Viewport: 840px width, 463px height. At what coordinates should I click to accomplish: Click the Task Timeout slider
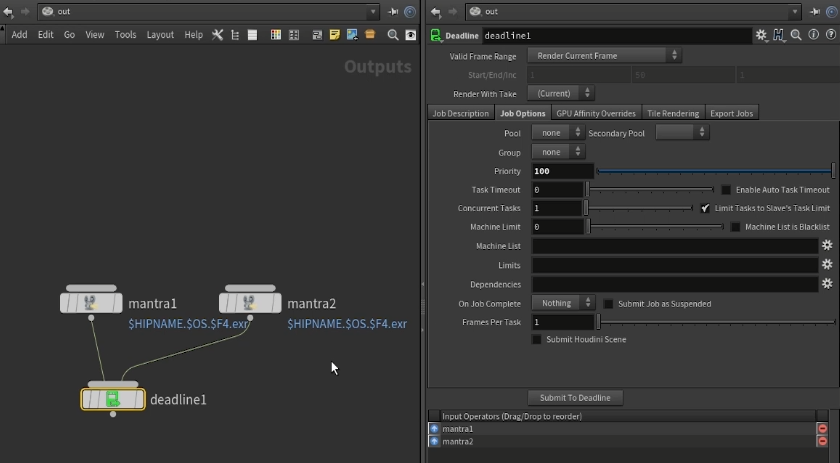(x=650, y=189)
